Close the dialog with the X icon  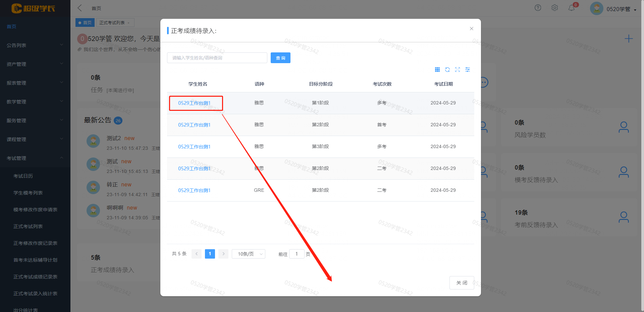click(x=471, y=29)
